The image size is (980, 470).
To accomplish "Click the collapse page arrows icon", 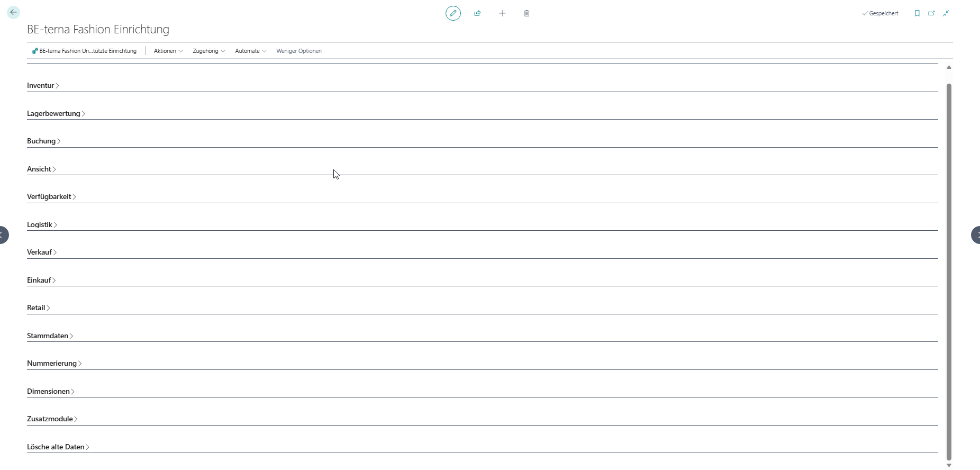I will pyautogui.click(x=946, y=13).
